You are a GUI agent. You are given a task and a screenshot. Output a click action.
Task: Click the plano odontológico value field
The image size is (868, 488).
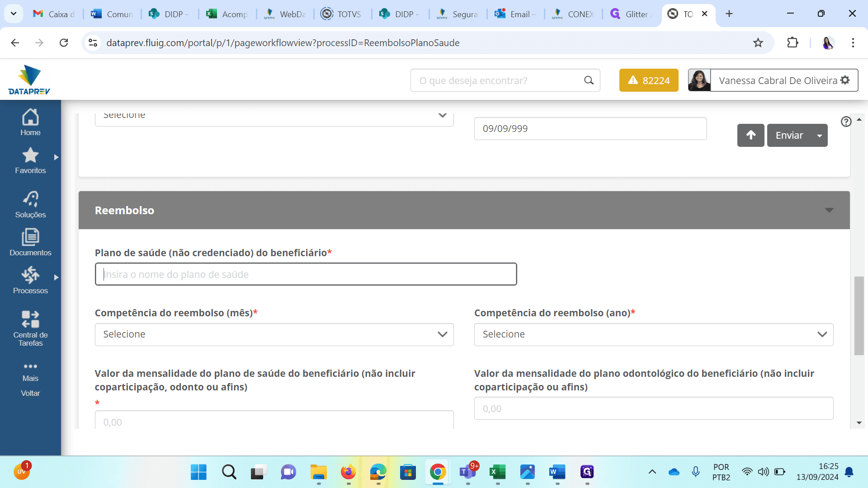coord(653,408)
